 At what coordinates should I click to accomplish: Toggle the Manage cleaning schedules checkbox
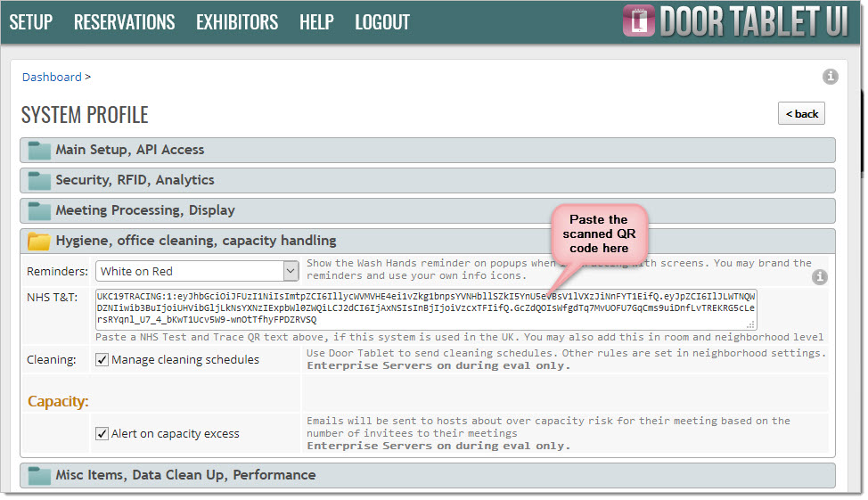pyautogui.click(x=103, y=360)
